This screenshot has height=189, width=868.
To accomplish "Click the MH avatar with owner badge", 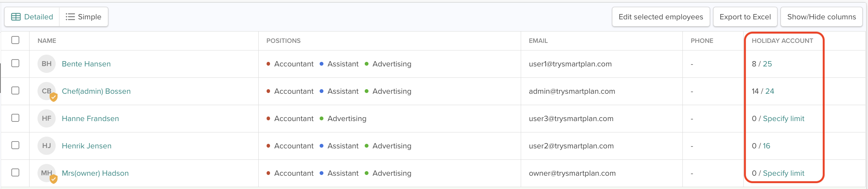I will (x=47, y=173).
